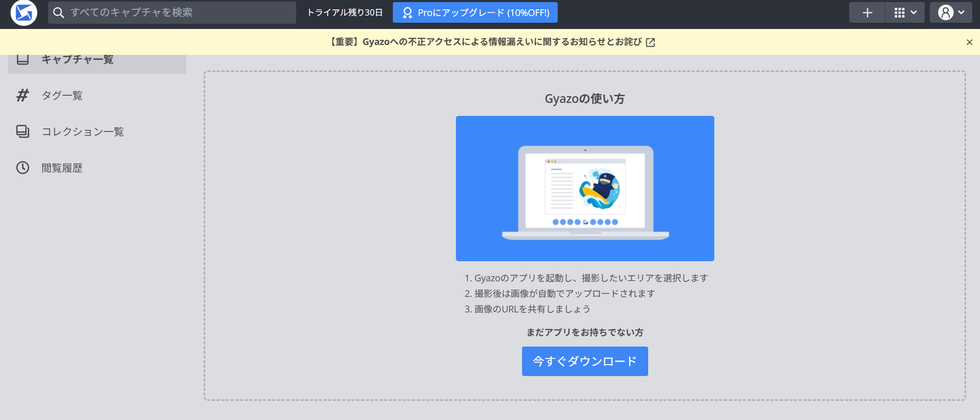Expand the chevron next to apps grid
The height and width of the screenshot is (420, 980).
(914, 12)
